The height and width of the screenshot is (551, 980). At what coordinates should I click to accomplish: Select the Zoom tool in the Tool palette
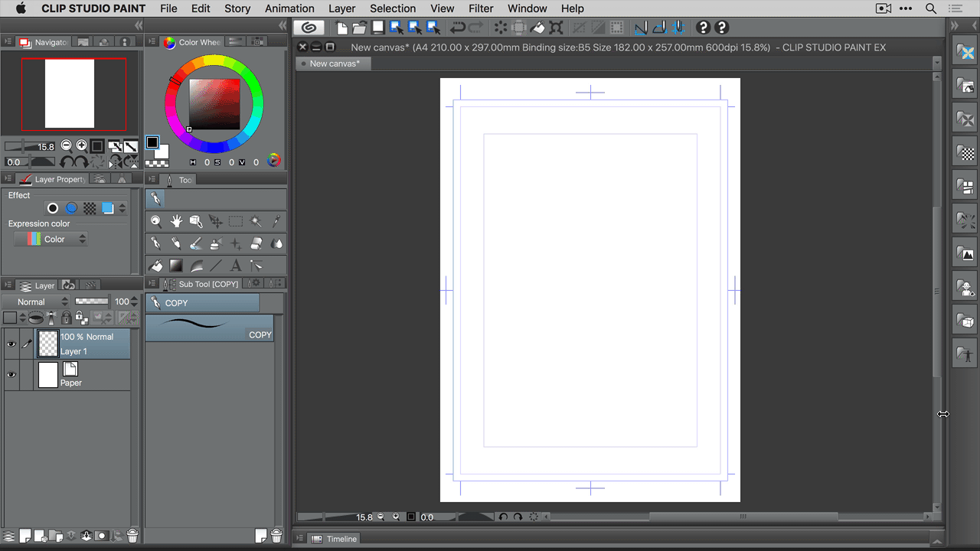point(155,221)
